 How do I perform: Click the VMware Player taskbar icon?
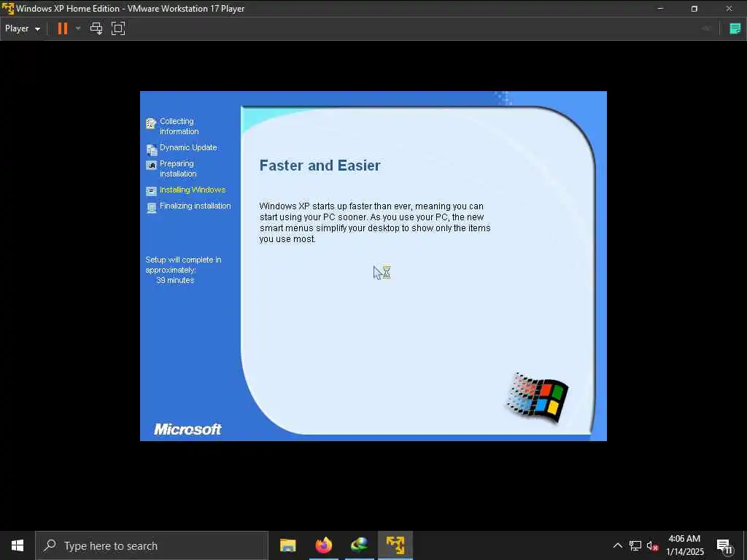pyautogui.click(x=395, y=545)
